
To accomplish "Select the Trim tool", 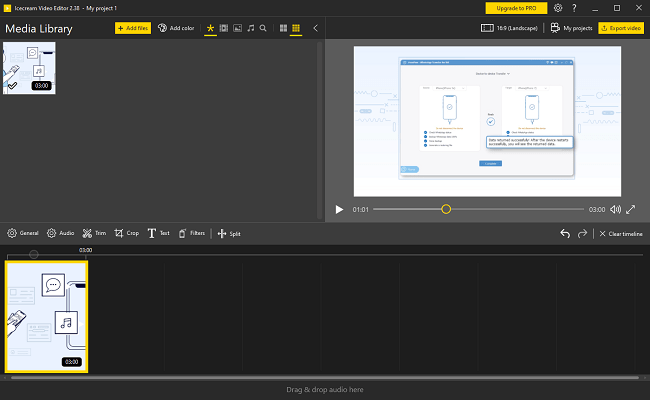I will 94,233.
